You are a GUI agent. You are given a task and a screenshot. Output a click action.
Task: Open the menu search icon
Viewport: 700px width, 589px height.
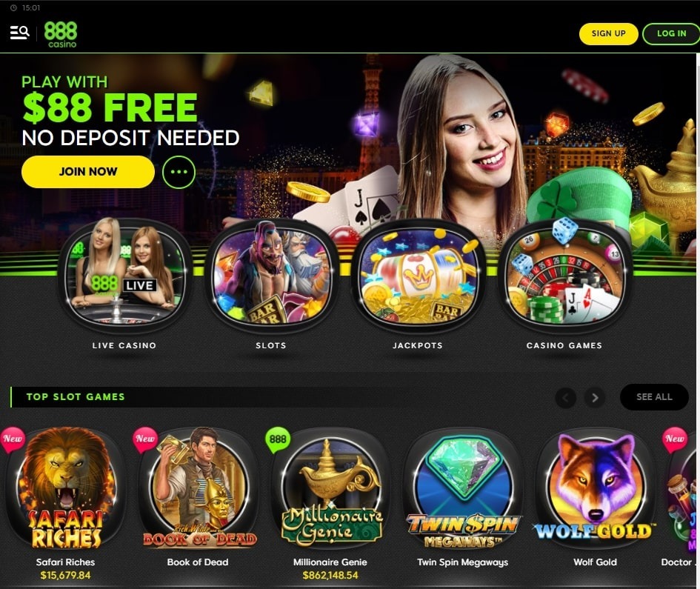pos(20,33)
